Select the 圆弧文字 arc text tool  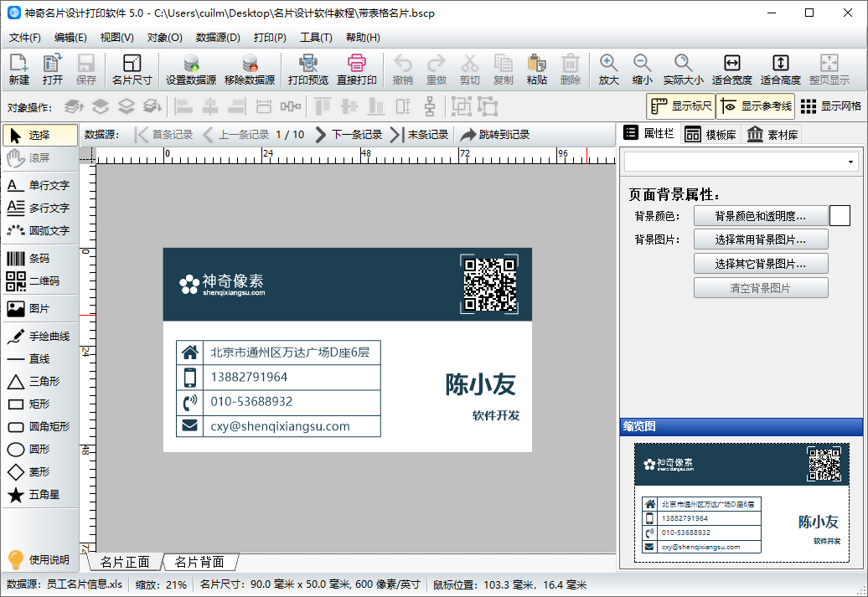(40, 231)
